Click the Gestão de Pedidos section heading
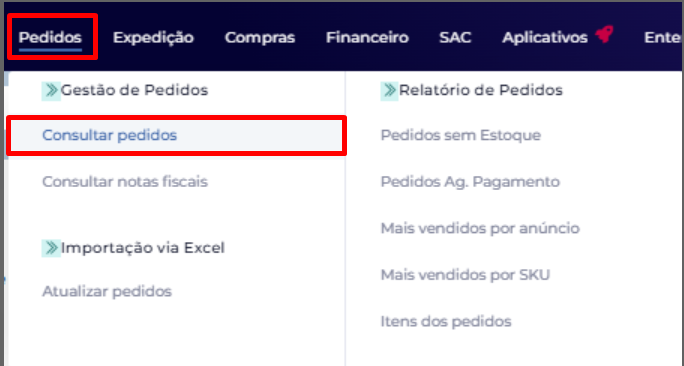 pyautogui.click(x=134, y=90)
